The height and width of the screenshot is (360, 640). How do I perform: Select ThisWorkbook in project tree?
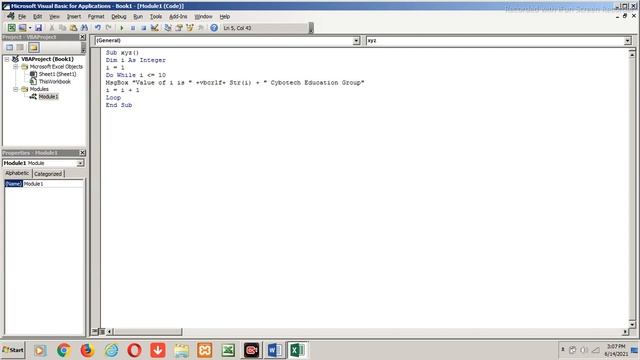coord(55,82)
